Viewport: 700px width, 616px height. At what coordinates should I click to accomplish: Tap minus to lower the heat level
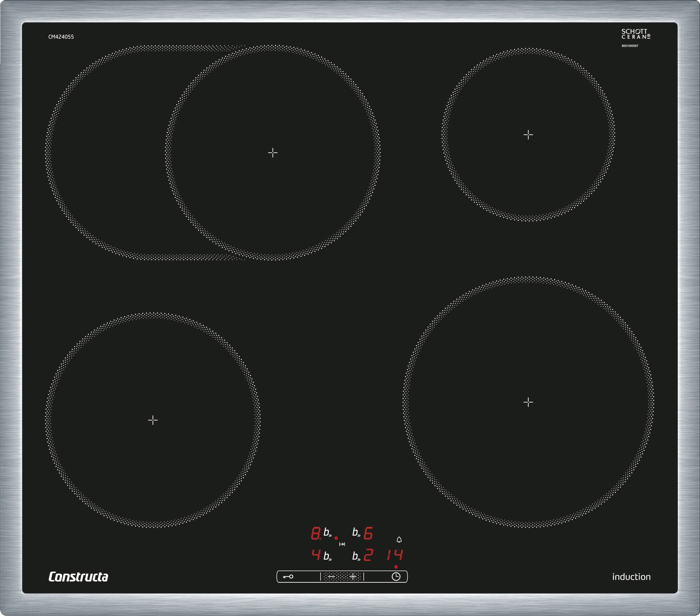331,577
